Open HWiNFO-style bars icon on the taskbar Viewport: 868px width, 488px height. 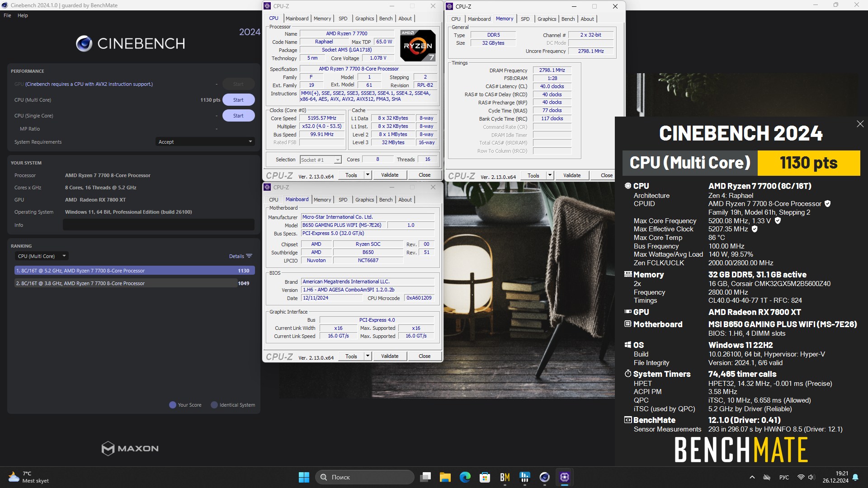point(525,477)
